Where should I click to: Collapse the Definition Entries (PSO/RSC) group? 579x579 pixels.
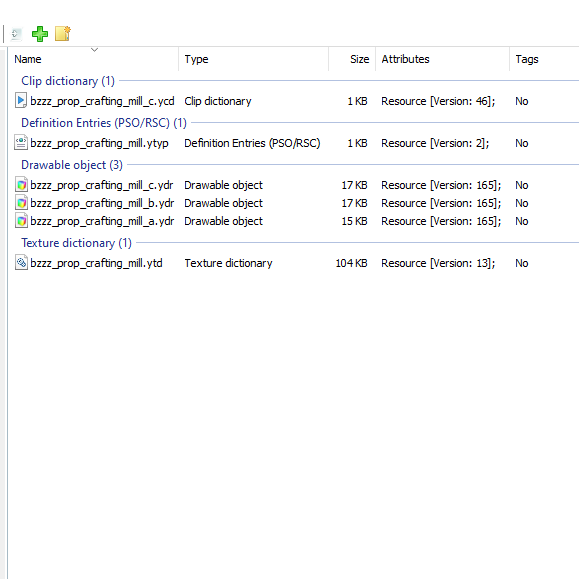click(x=104, y=123)
